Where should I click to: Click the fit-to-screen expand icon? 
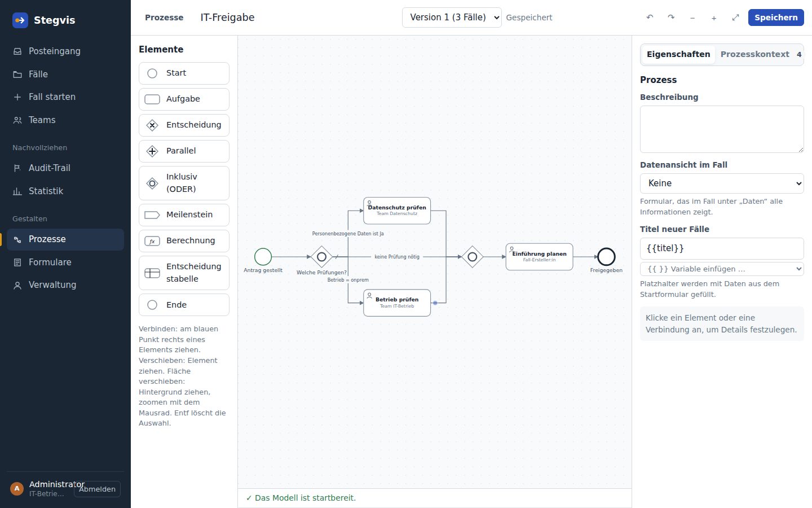coord(735,17)
